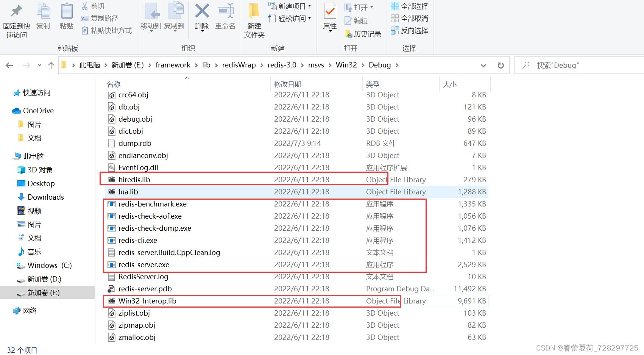This screenshot has width=644, height=355.
Task: Click Paste shortcut (粘贴快捷方式)
Action: [x=106, y=30]
